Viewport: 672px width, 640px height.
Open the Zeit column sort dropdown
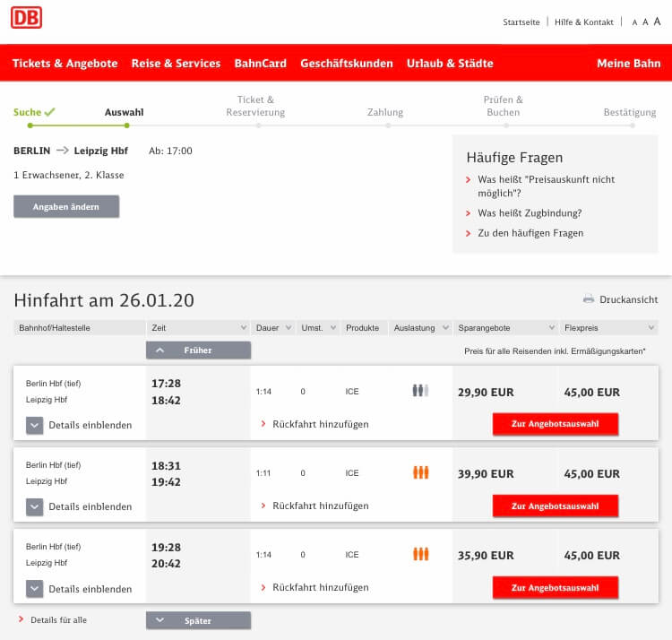pos(243,328)
